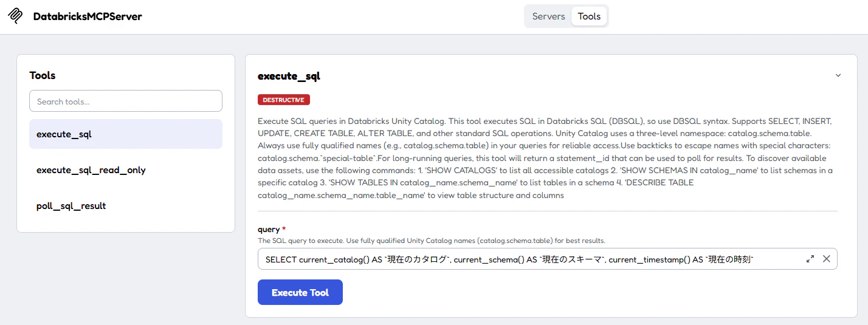Focus the Search tools input

click(126, 101)
